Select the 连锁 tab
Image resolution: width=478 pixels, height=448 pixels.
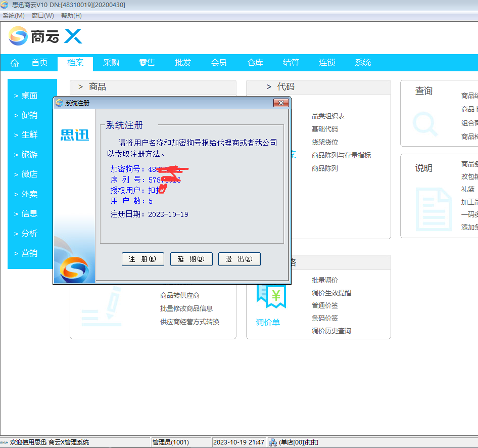pos(327,63)
